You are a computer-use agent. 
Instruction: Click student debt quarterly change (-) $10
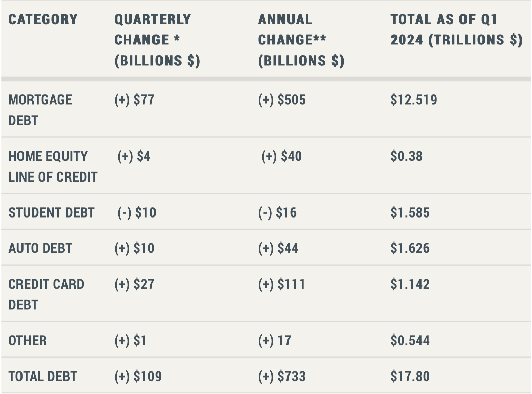coord(137,213)
